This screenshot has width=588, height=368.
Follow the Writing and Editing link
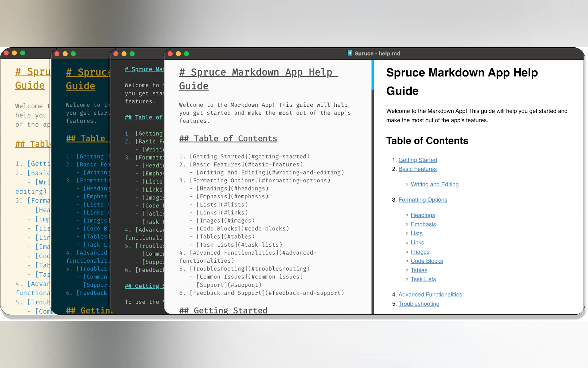434,184
